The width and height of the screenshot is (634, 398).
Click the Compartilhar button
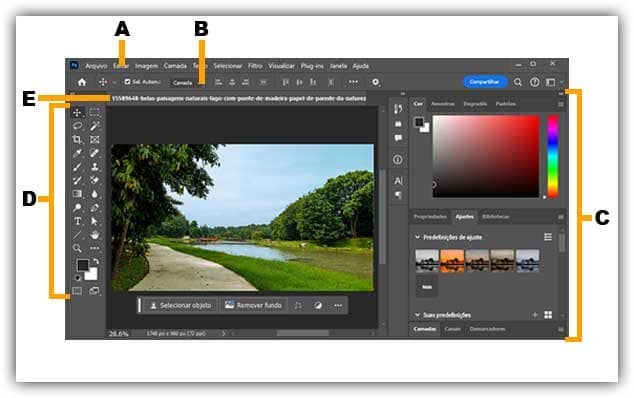pyautogui.click(x=484, y=82)
